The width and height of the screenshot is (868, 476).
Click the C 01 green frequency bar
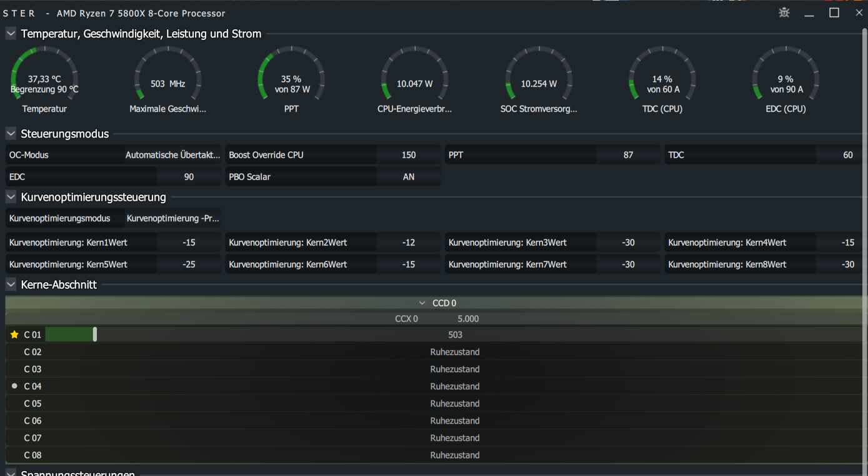click(x=70, y=335)
